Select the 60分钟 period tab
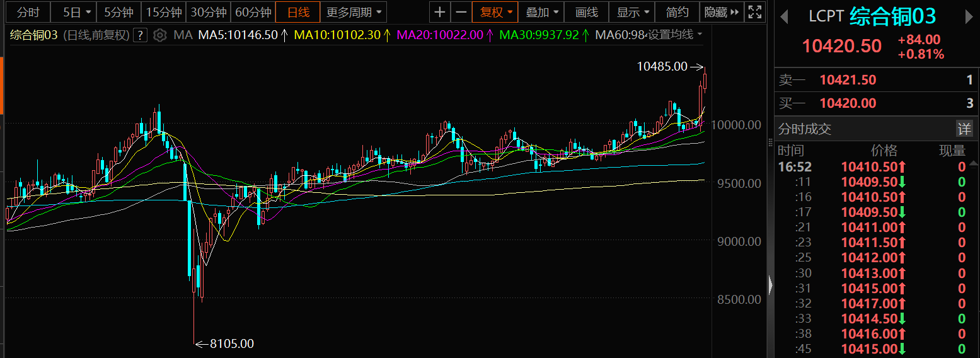This screenshot has height=358, width=980. (253, 12)
